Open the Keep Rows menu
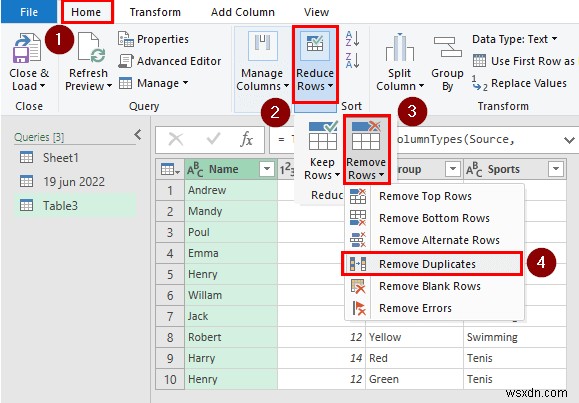Image resolution: width=579 pixels, height=403 pixels. (x=322, y=151)
